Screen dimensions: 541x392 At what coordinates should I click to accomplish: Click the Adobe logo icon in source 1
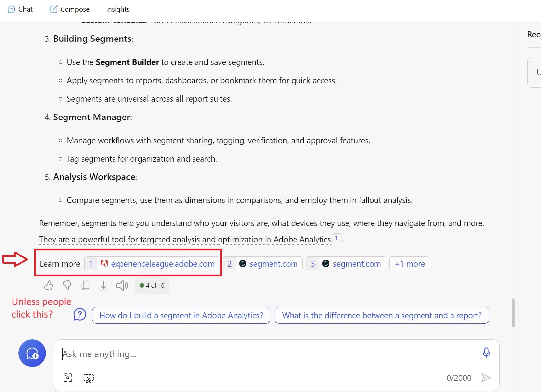coord(104,264)
